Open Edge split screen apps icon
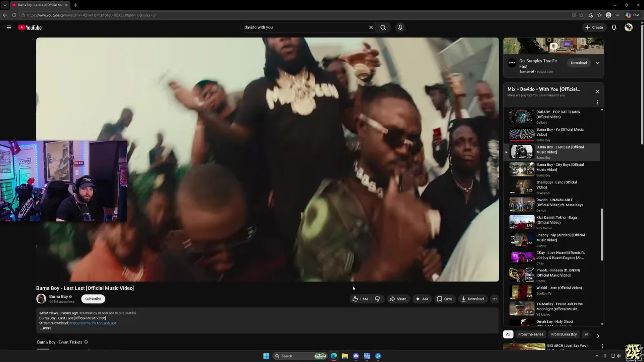 [574, 15]
